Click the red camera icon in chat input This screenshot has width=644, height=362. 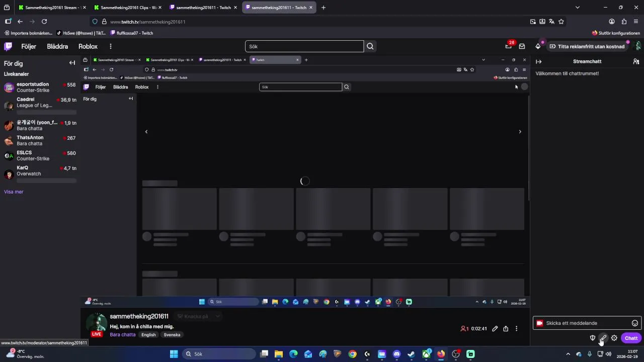pyautogui.click(x=540, y=323)
